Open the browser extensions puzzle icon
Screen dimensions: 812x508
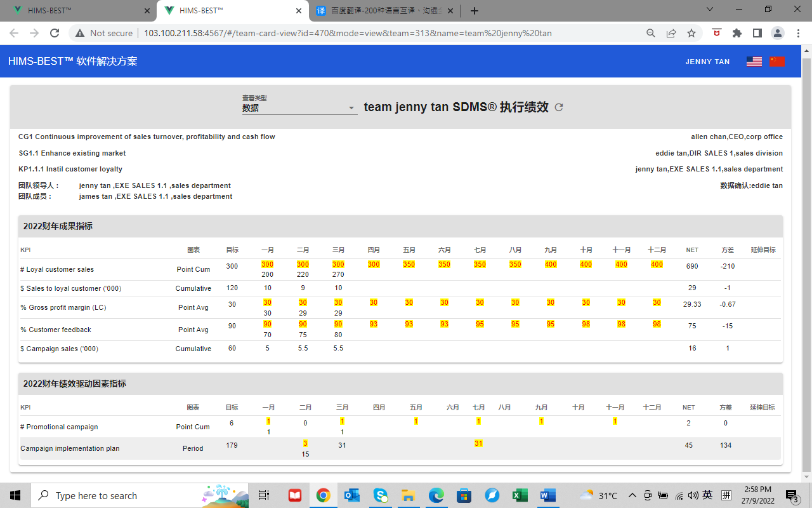737,33
